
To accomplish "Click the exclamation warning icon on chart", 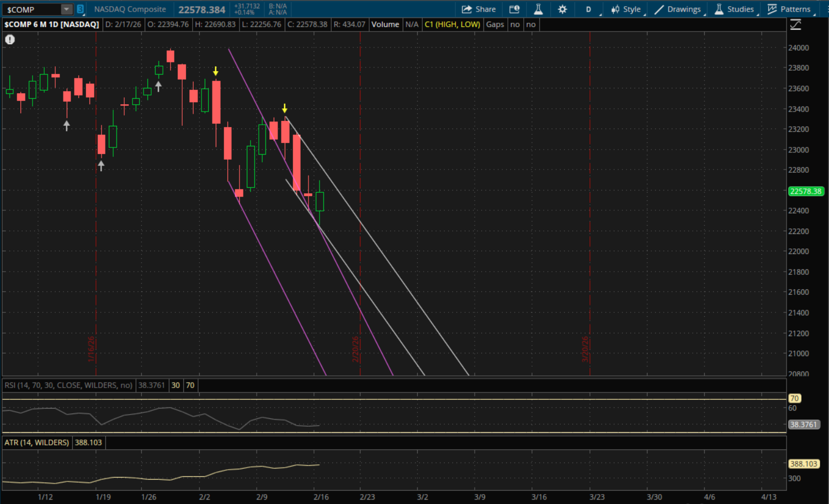I will tap(10, 39).
